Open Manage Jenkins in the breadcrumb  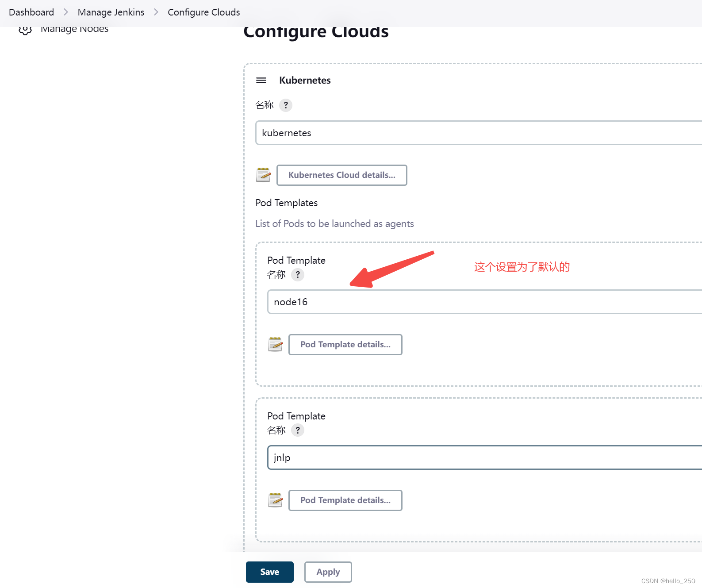coord(111,12)
